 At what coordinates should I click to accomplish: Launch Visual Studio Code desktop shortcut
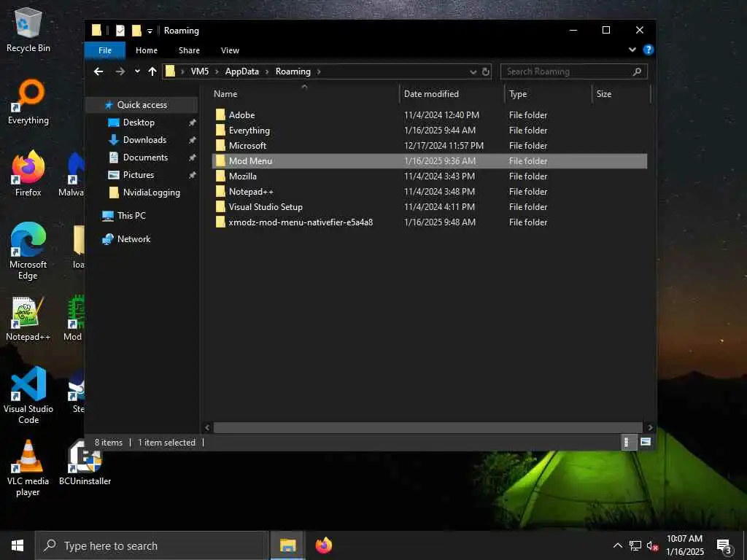(28, 395)
